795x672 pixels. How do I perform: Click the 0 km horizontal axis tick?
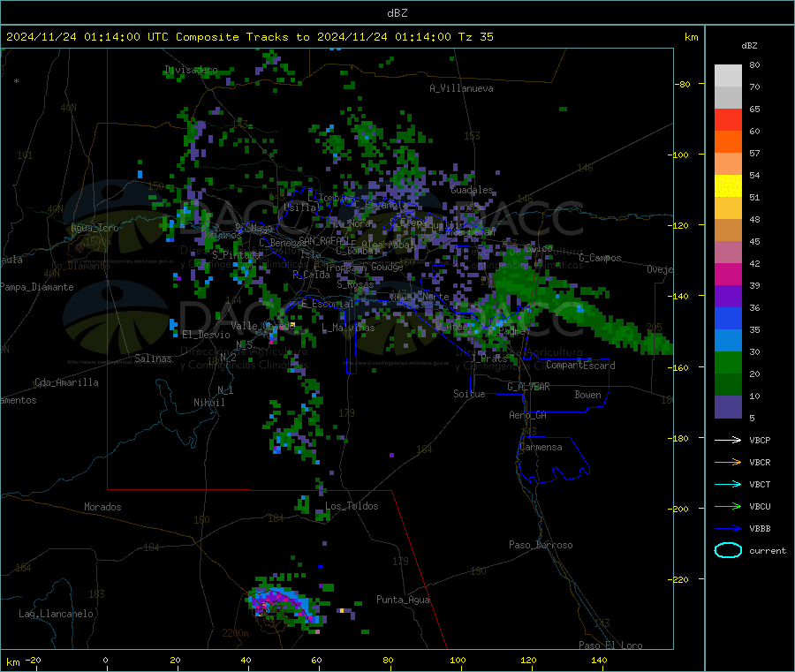tap(105, 660)
